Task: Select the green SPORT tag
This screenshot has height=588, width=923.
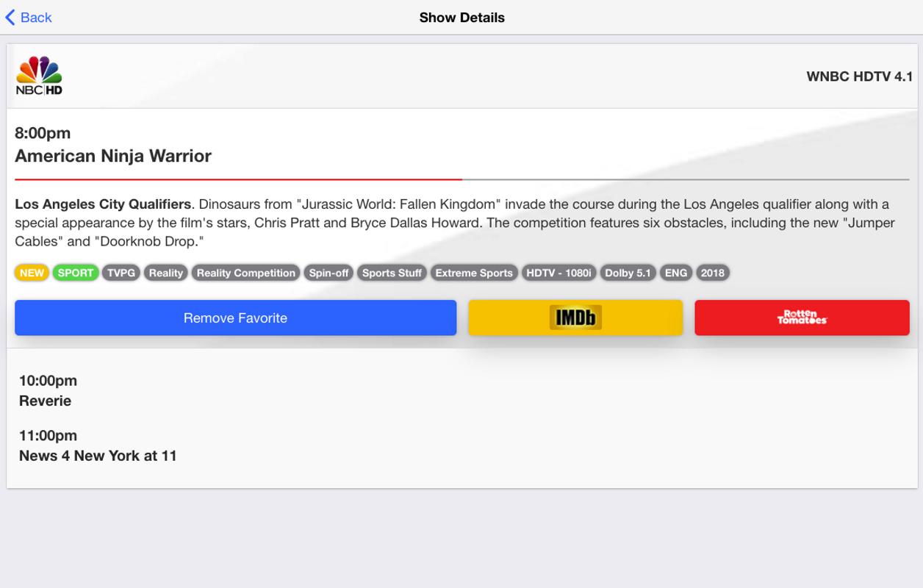Action: (76, 273)
